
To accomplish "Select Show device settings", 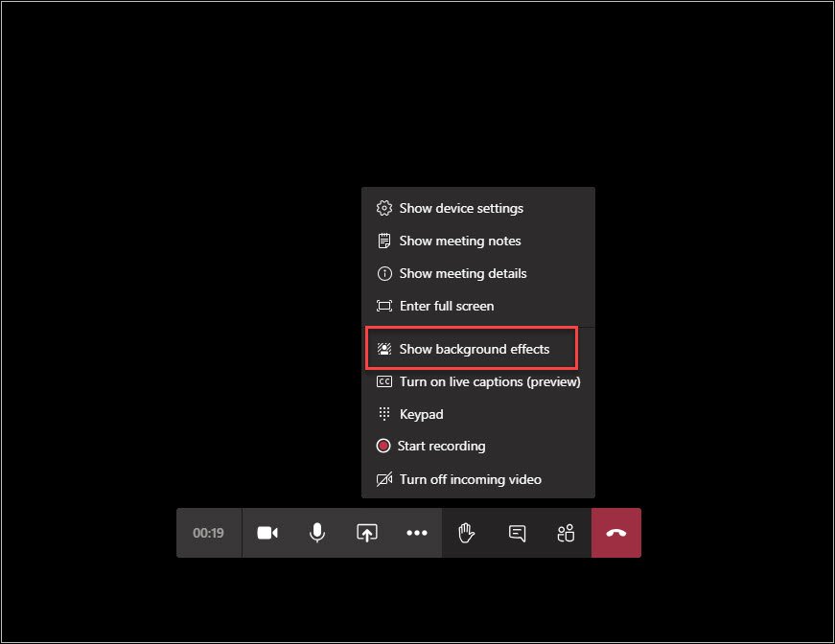I will click(477, 208).
